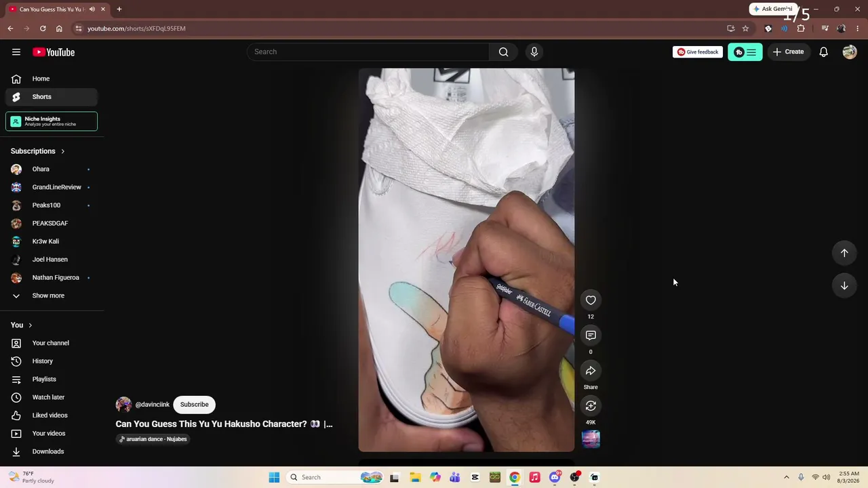Open the Chrome extensions puzzle menu
The width and height of the screenshot is (868, 488).
[x=801, y=28]
